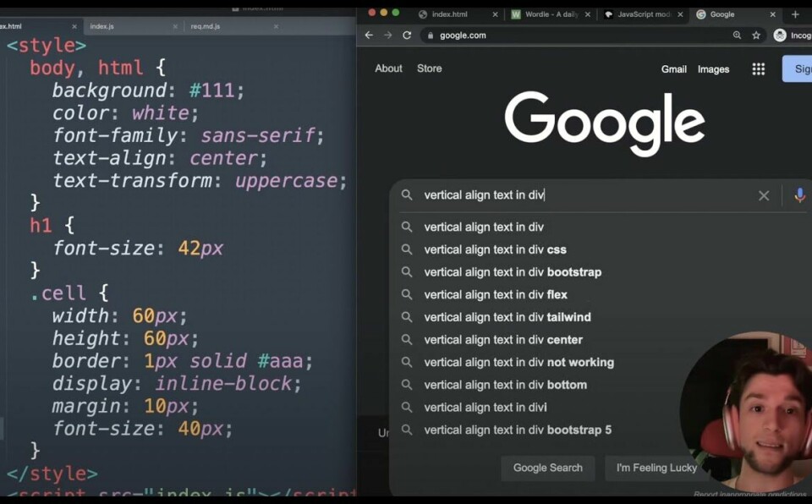Click the #111 background value in code

211,90
